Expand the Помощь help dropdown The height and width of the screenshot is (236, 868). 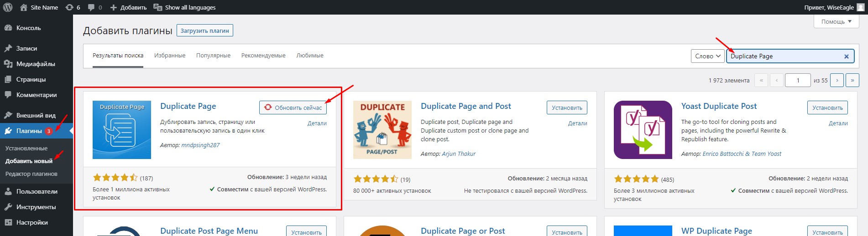tap(837, 21)
